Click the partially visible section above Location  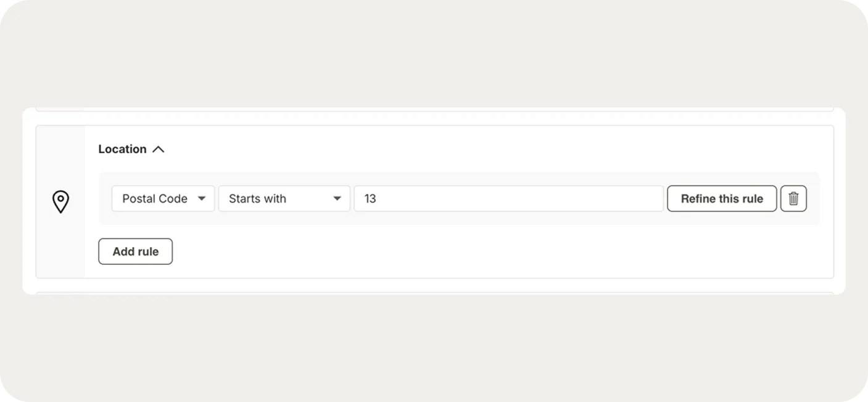[432, 109]
